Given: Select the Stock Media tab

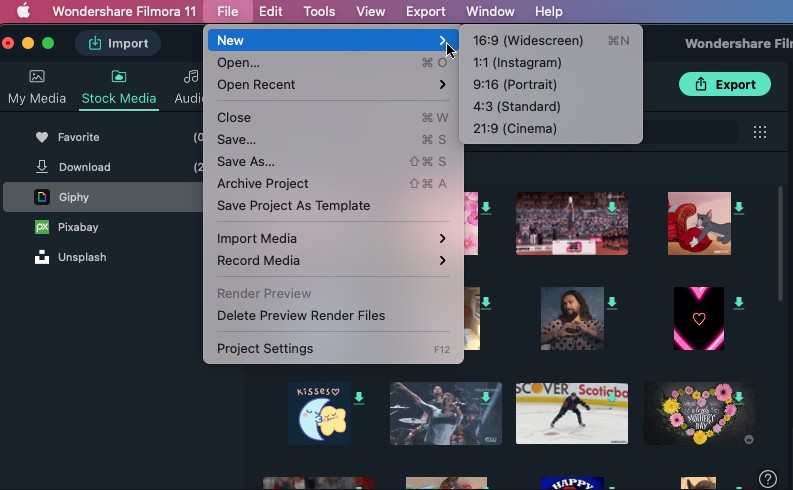Looking at the screenshot, I should [119, 87].
